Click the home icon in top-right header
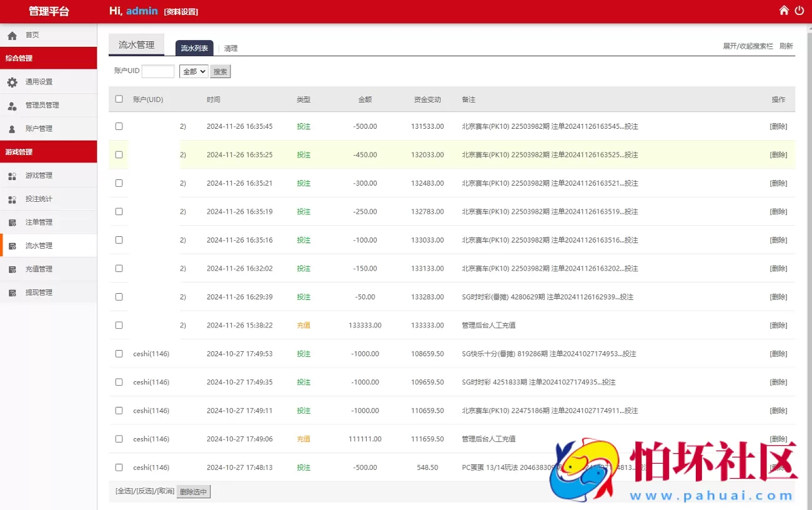 [x=784, y=10]
